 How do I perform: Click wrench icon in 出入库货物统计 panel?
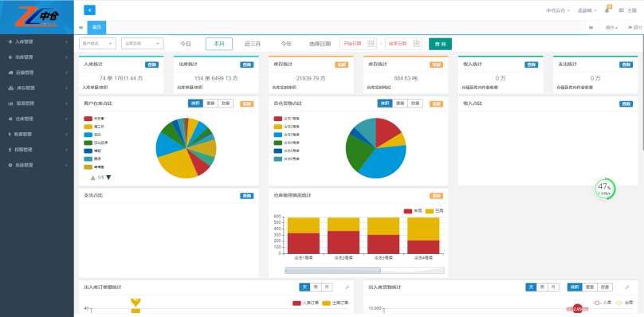(626, 287)
